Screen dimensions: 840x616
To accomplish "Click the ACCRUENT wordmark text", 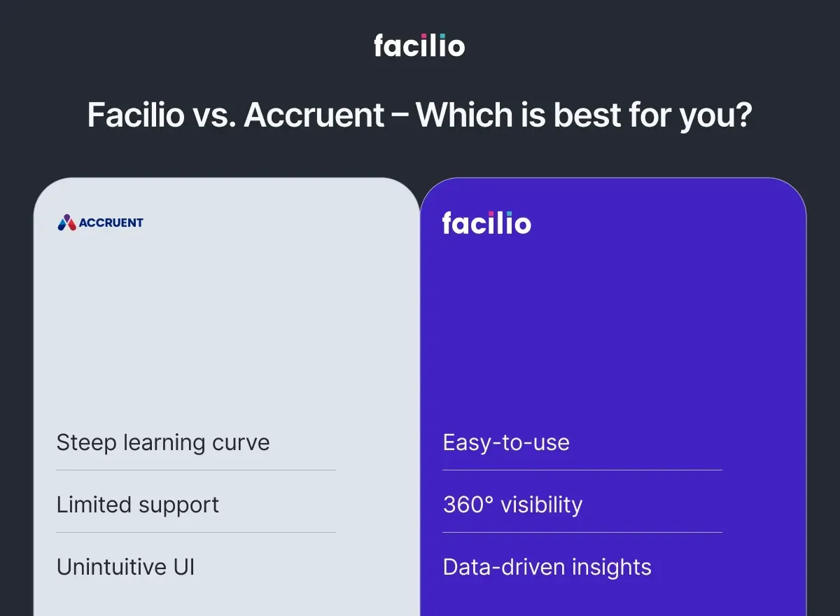I will (111, 223).
